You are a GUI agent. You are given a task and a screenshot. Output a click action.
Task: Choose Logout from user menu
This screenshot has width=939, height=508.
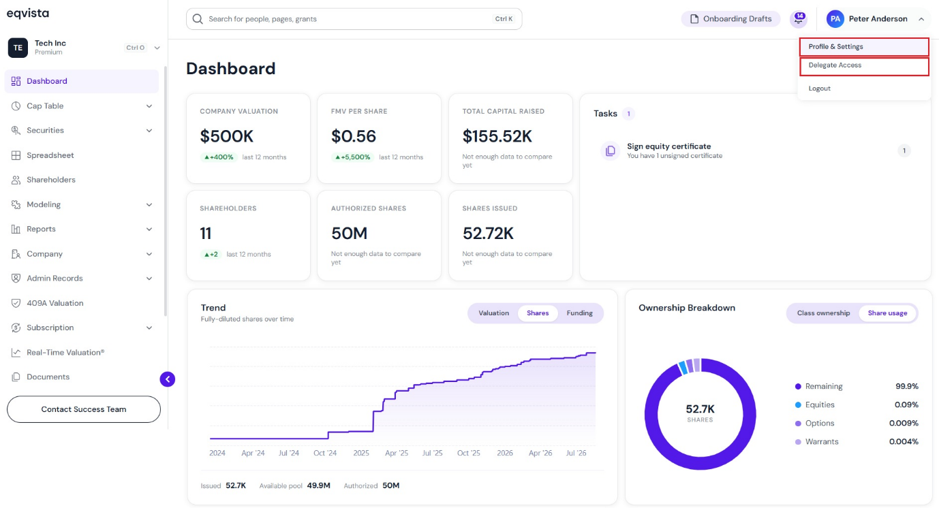tap(819, 88)
